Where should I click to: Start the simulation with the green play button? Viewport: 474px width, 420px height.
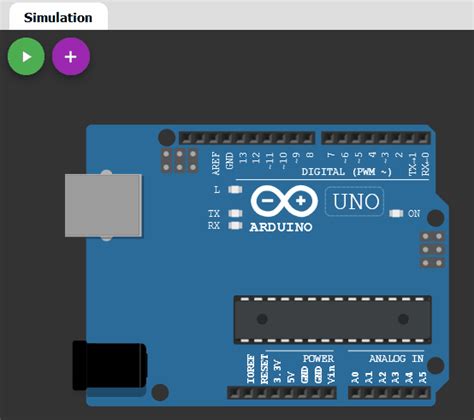click(x=26, y=57)
